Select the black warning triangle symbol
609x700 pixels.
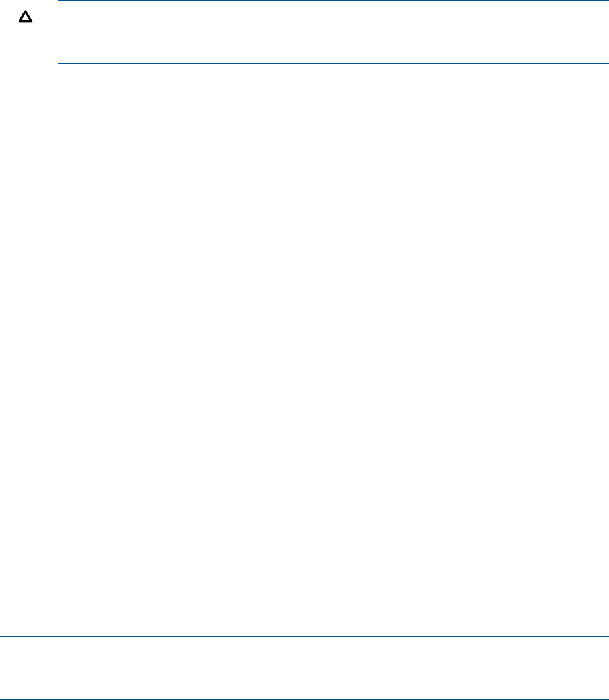[25, 17]
